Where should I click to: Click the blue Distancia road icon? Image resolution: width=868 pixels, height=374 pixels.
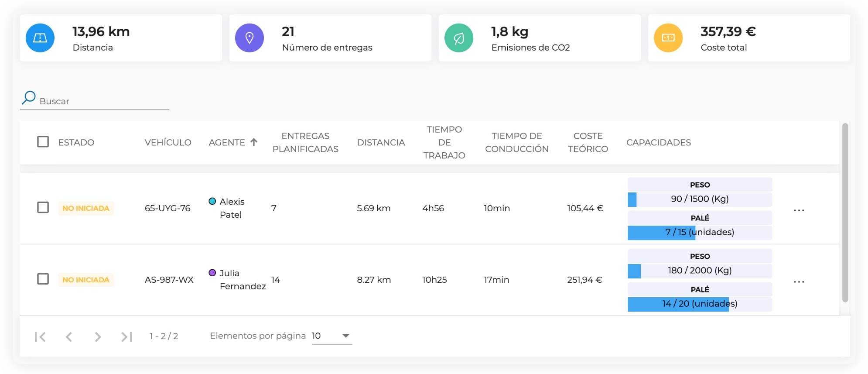40,38
